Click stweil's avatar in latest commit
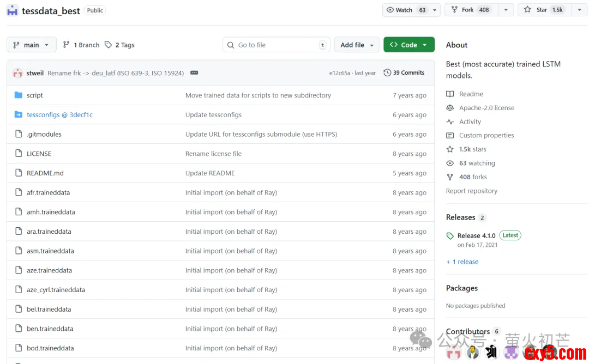The width and height of the screenshot is (589, 364). click(18, 73)
